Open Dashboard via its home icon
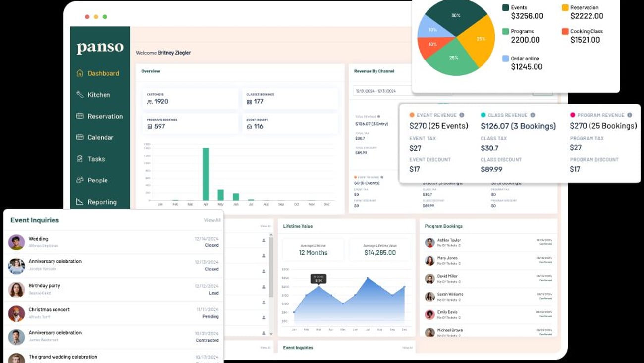The width and height of the screenshot is (644, 363). pos(80,73)
